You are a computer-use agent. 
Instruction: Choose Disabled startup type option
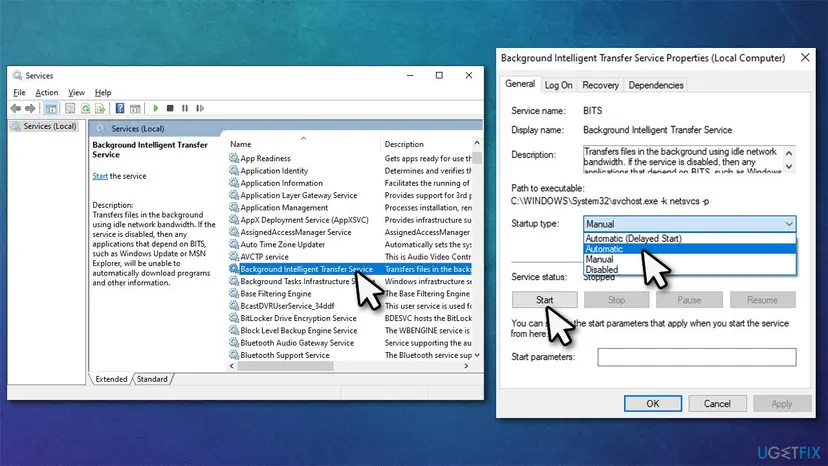click(x=690, y=269)
